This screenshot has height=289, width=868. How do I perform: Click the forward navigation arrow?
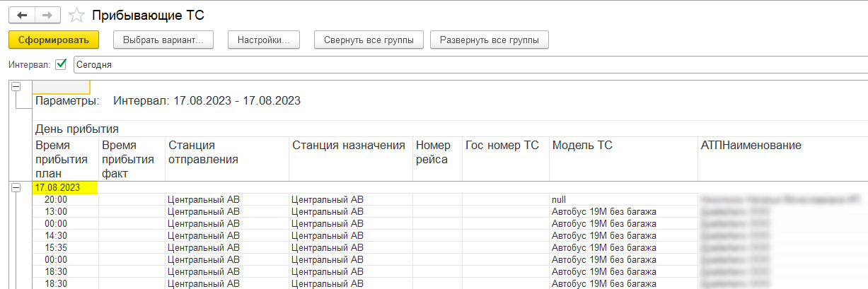tap(47, 15)
